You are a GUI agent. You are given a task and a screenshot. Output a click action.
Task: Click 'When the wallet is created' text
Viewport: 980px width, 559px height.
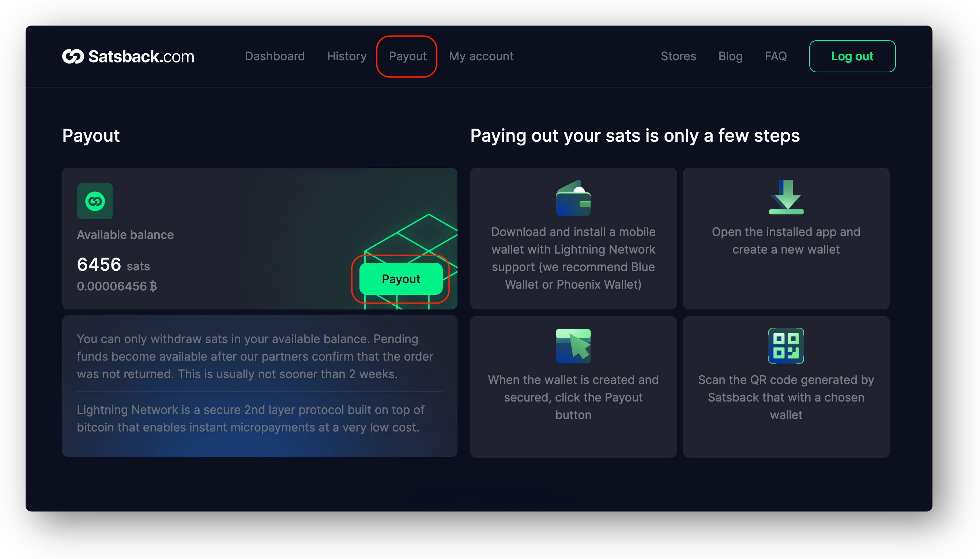click(x=573, y=398)
